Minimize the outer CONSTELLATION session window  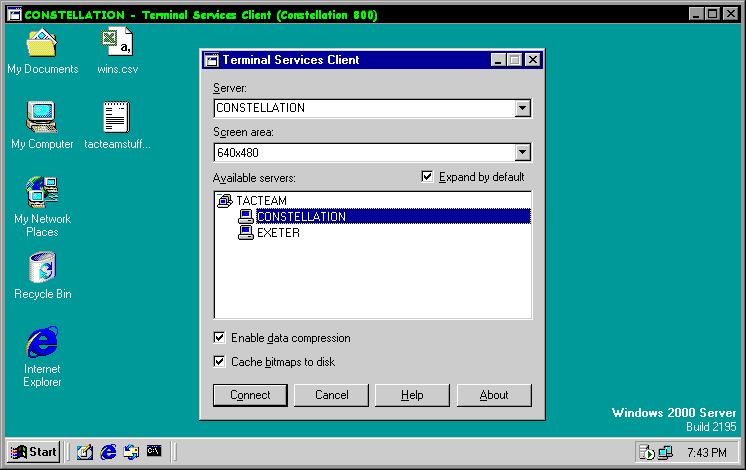coord(696,14)
